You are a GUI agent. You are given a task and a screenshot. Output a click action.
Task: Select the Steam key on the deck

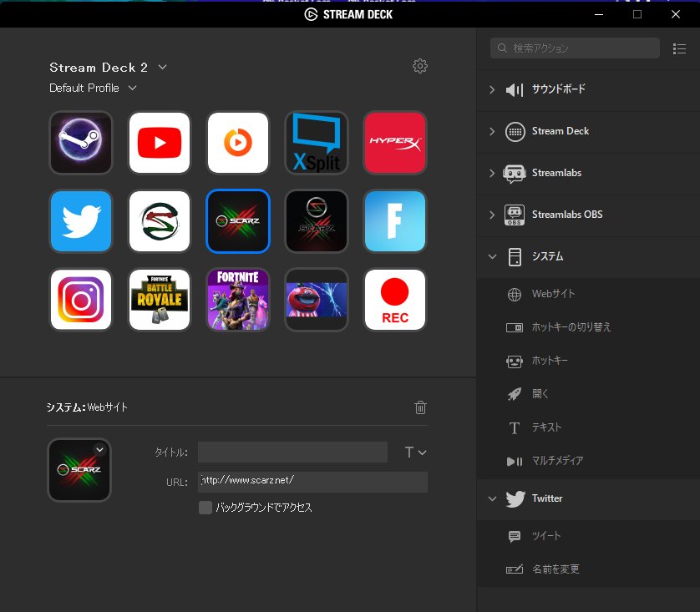(81, 142)
